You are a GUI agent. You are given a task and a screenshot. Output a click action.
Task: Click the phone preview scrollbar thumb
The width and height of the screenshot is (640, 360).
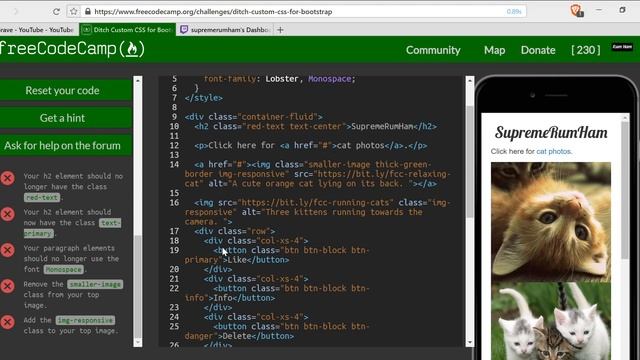624,190
